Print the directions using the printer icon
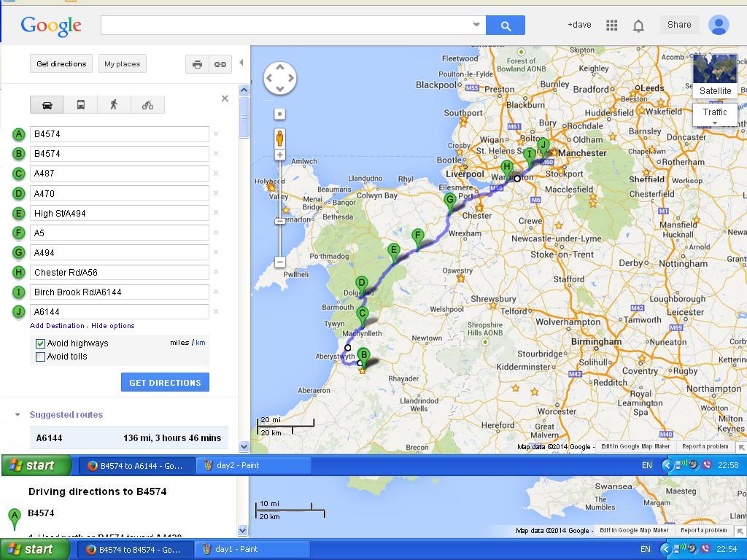The width and height of the screenshot is (747, 560). (x=197, y=64)
